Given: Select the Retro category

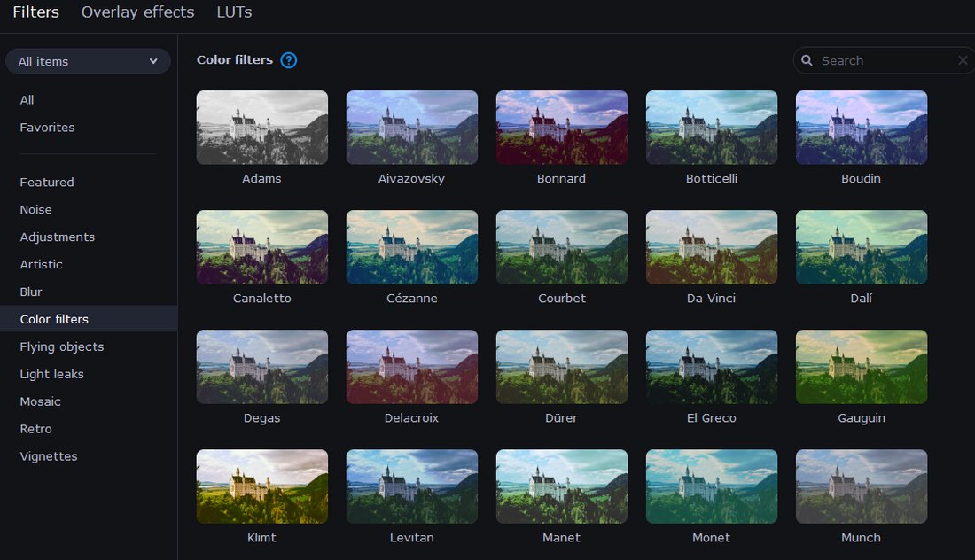Looking at the screenshot, I should [x=35, y=429].
